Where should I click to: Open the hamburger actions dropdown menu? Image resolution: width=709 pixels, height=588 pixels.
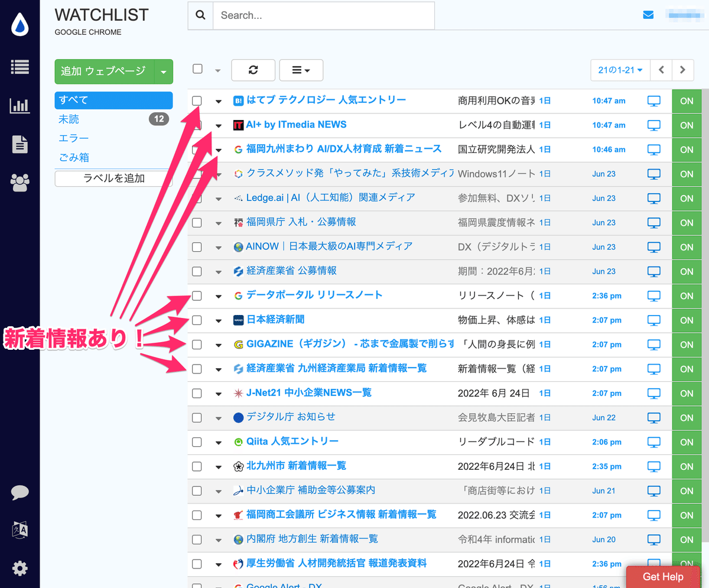(x=301, y=70)
